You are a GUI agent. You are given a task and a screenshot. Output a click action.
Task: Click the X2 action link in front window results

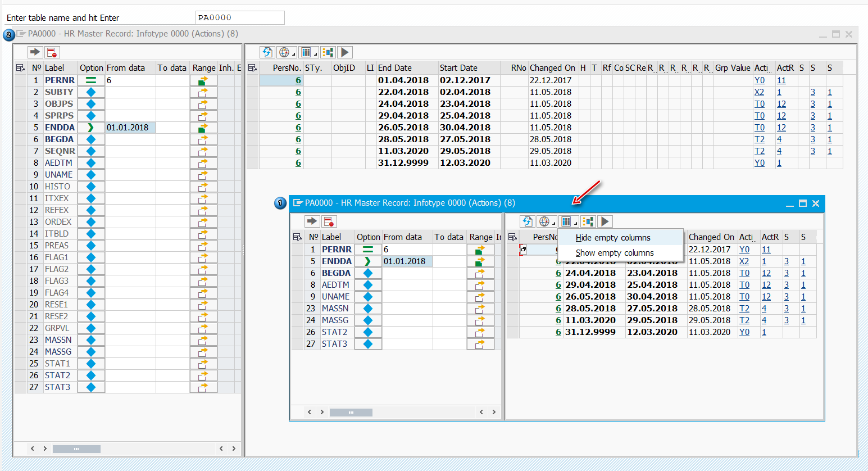744,261
